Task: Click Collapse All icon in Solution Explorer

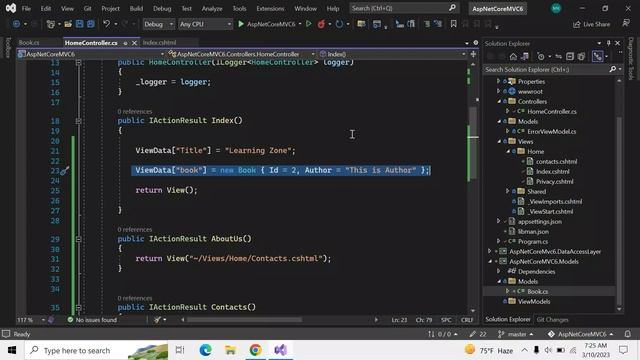Action: click(x=570, y=56)
